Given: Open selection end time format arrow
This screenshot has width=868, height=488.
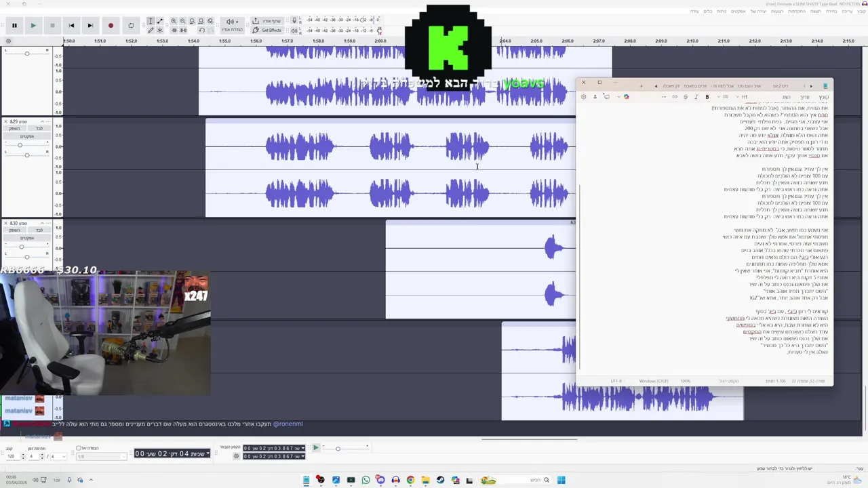Looking at the screenshot, I should pyautogui.click(x=302, y=456).
